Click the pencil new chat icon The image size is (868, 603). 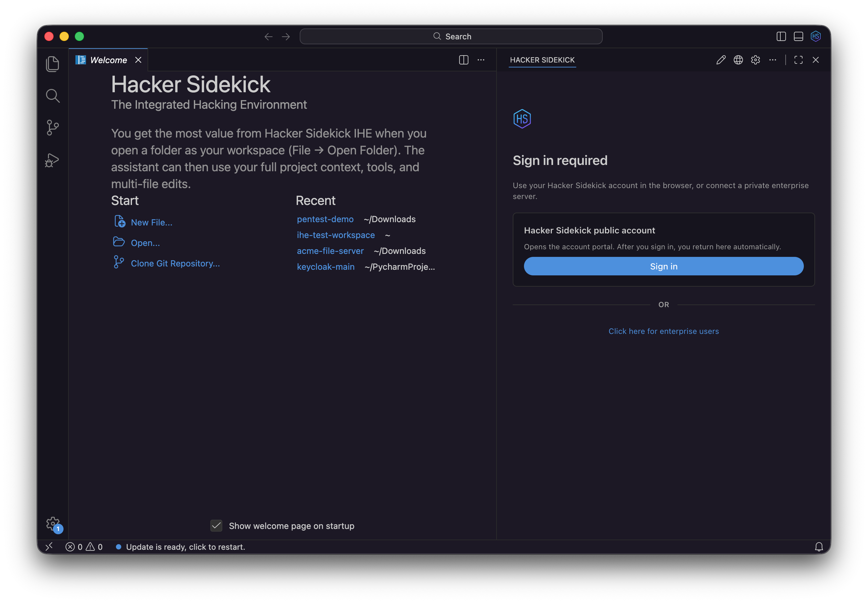tap(720, 60)
